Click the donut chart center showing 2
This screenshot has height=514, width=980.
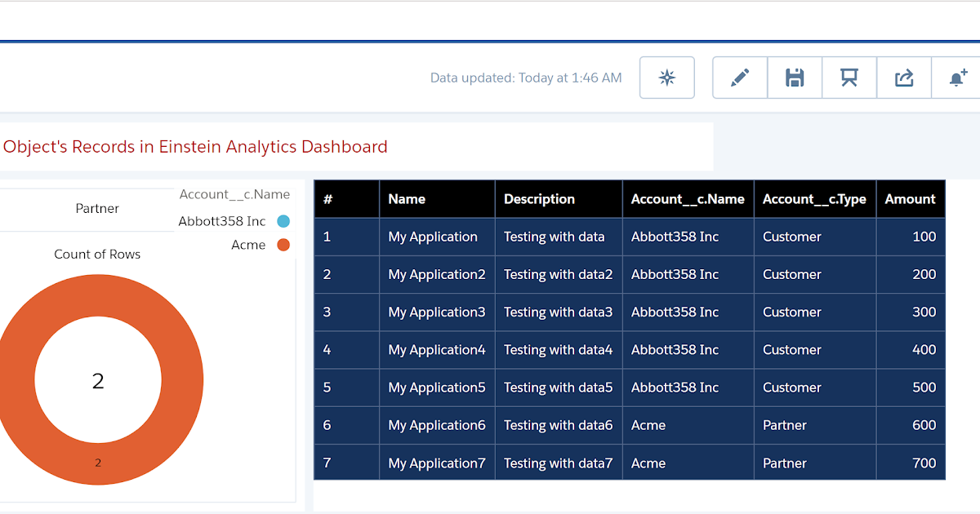(x=98, y=379)
